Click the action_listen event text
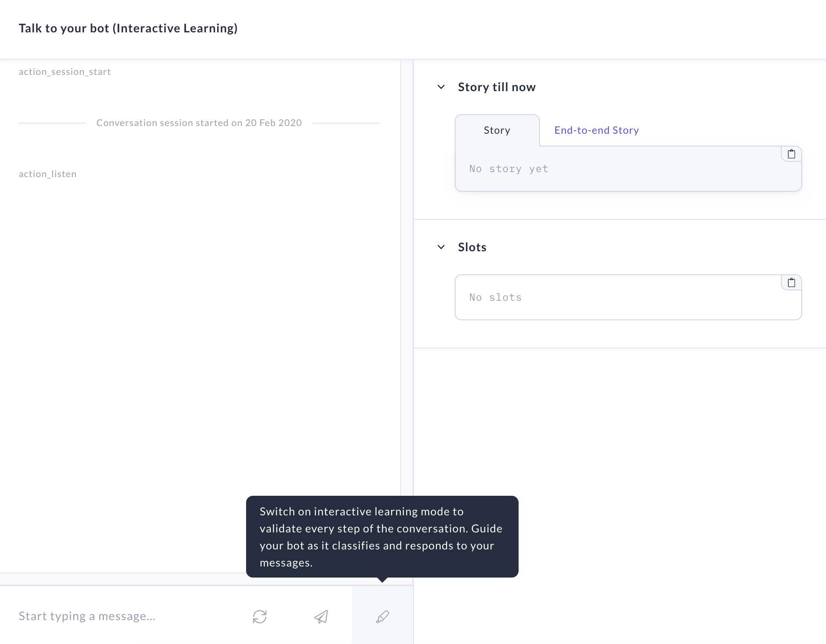Viewport: 826px width, 644px height. click(x=48, y=174)
